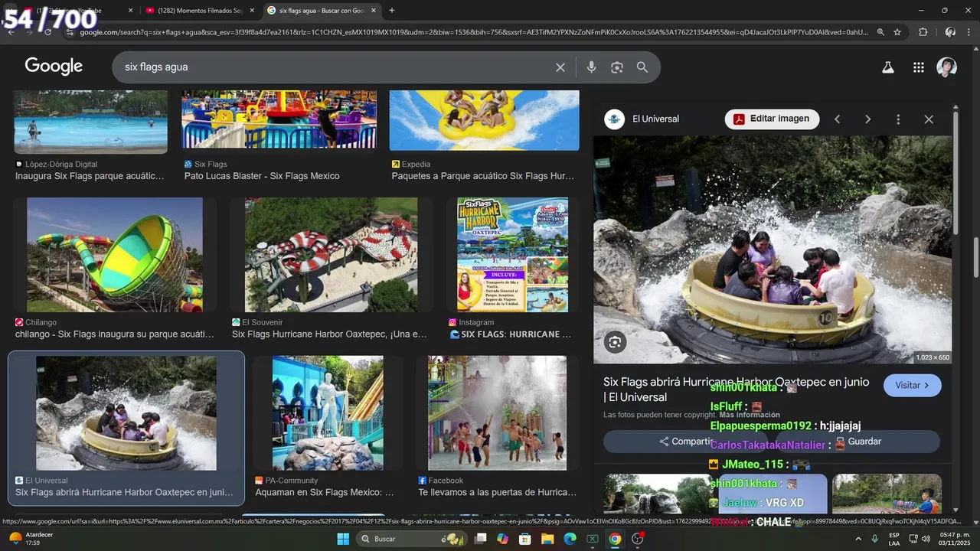Save the image with Guardar button
980x551 pixels.
pos(859,442)
